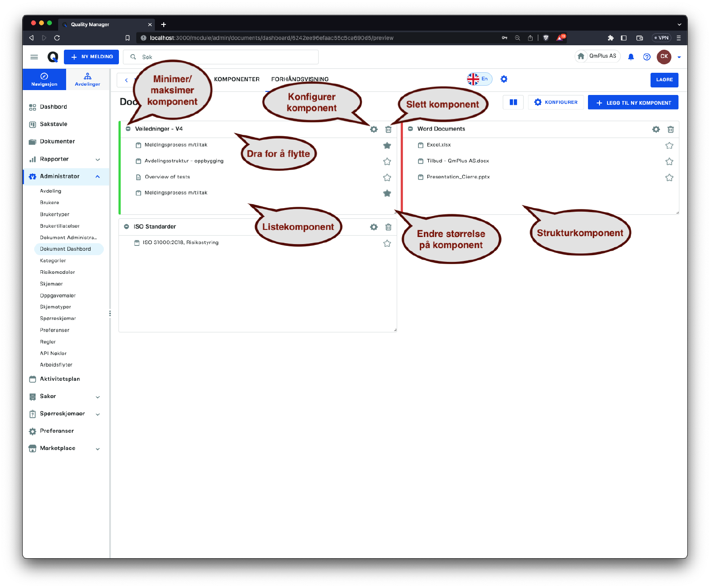This screenshot has height=588, width=710.
Task: Collapse the Administrator sidebar section
Action: 98,177
